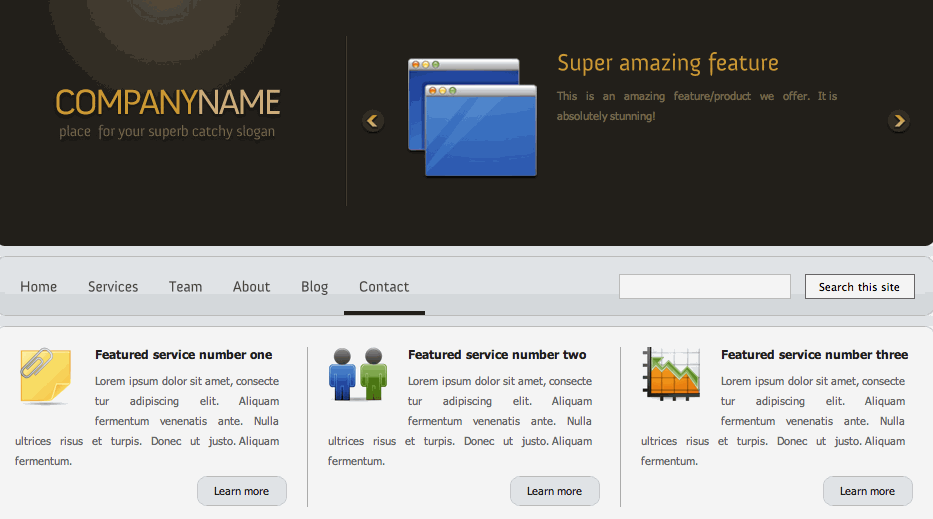Click Learn more under service number two
The width and height of the screenshot is (933, 519).
(x=555, y=491)
